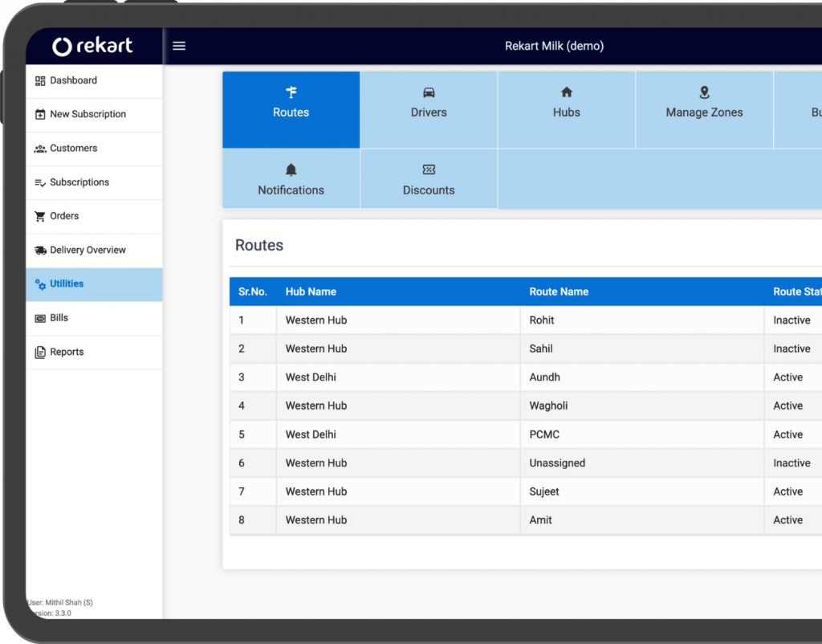Select the Manage Zones location pin icon
The image size is (822, 644).
pos(704,92)
